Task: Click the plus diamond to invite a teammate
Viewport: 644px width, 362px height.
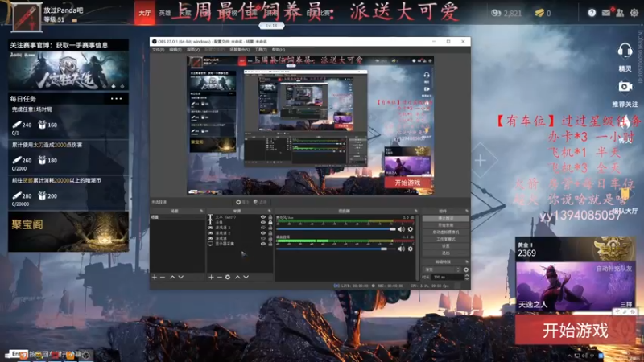Action: (480, 160)
